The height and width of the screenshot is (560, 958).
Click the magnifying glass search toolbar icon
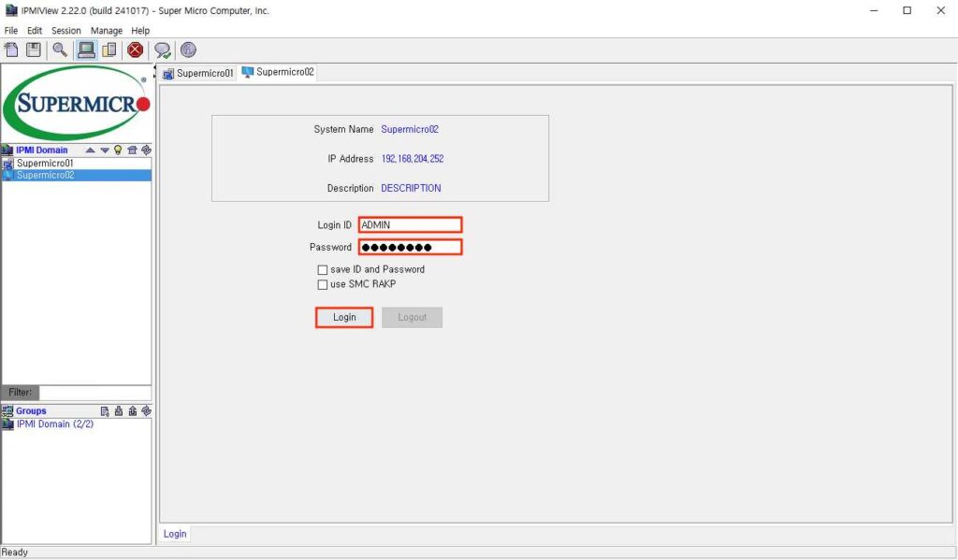(x=60, y=50)
